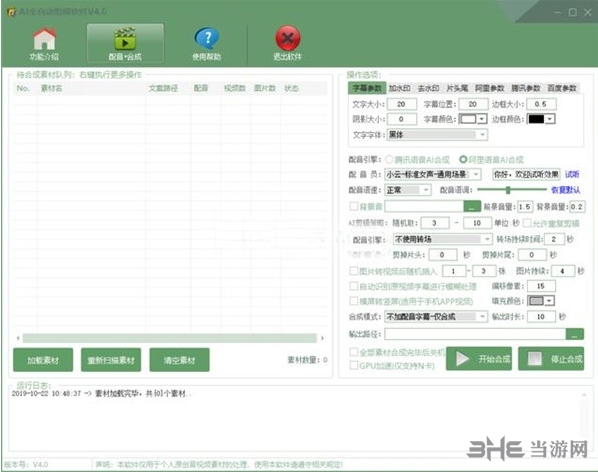Open 字幕颜色 color dropdown

[x=482, y=119]
